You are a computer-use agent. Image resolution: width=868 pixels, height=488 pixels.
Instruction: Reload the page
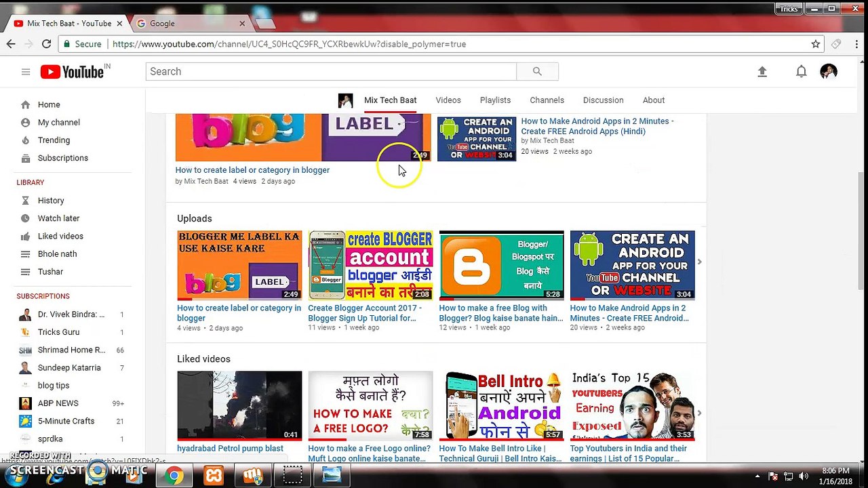pyautogui.click(x=46, y=44)
